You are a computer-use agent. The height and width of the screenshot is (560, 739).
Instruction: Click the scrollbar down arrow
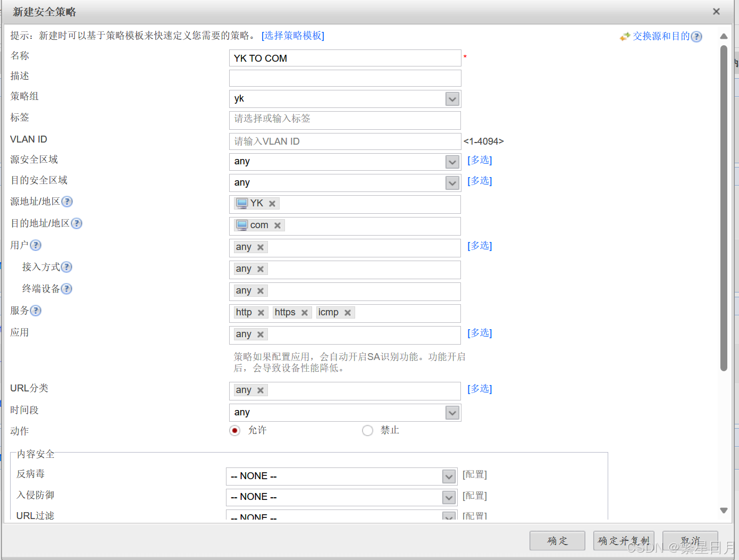point(724,510)
